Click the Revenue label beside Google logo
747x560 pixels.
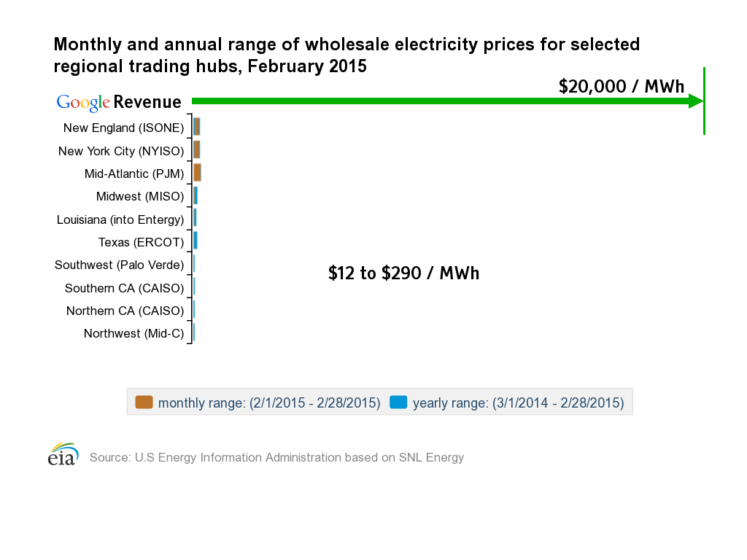(x=147, y=102)
